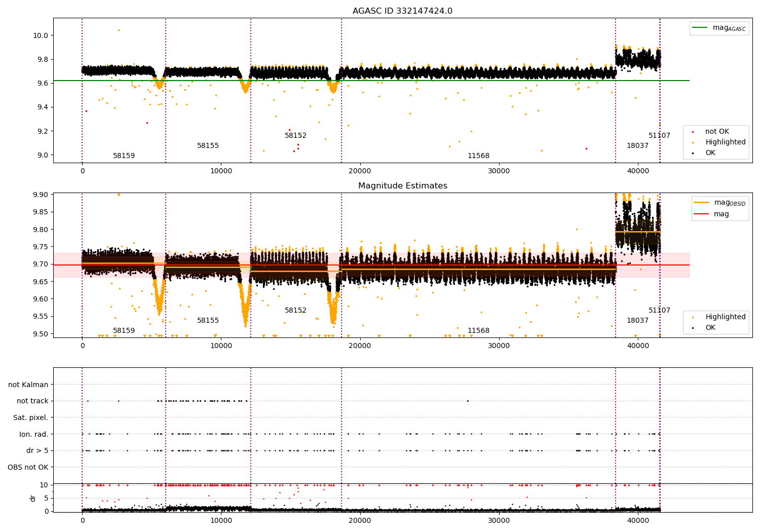Click OBSID label 58152 in top panel

click(x=296, y=136)
